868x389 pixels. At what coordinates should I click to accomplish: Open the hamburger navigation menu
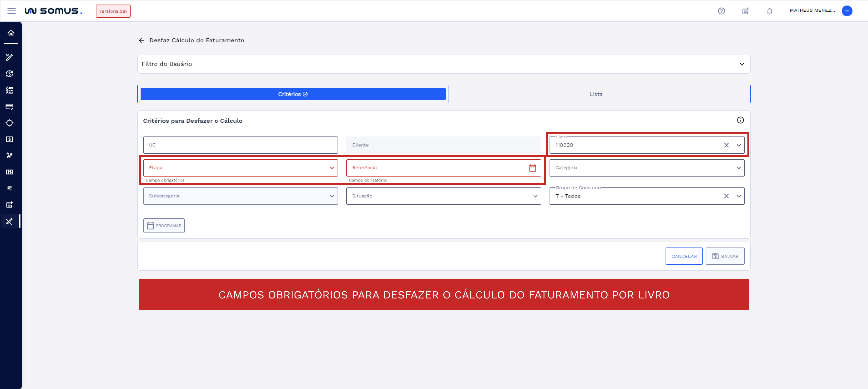point(11,11)
